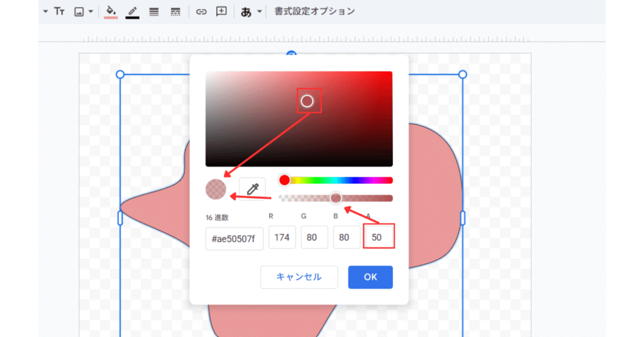This screenshot has height=337, width=644.
Task: Open the border color pencil icon
Action: (x=132, y=11)
